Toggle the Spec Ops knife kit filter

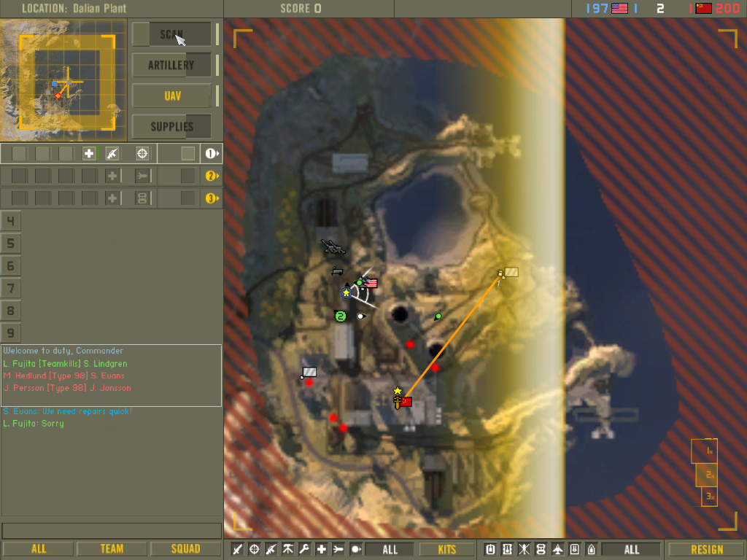(x=237, y=550)
